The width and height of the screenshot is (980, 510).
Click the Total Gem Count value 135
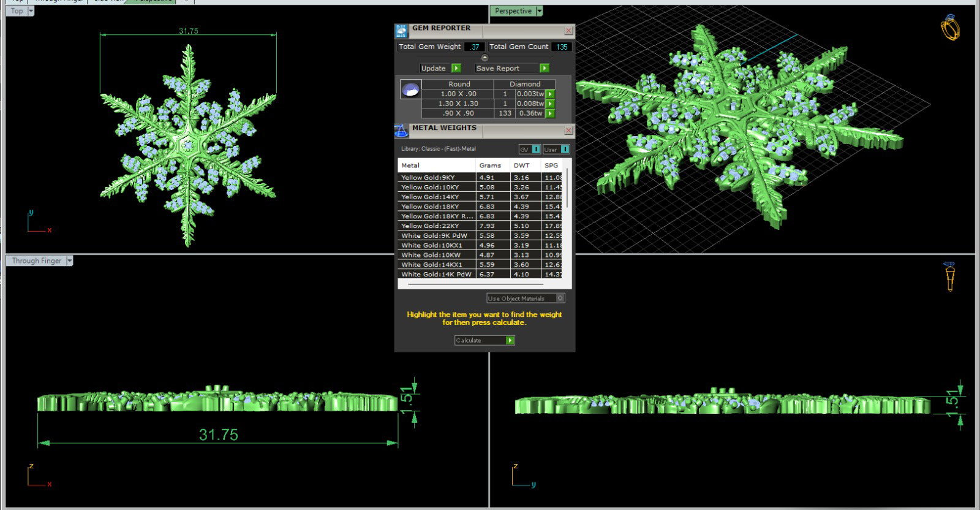(x=562, y=47)
